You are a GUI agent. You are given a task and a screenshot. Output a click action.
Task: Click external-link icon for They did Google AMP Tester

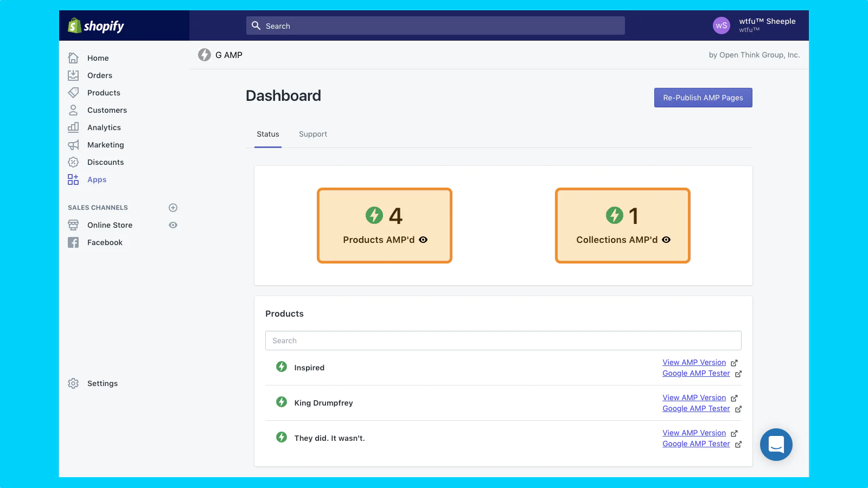738,444
